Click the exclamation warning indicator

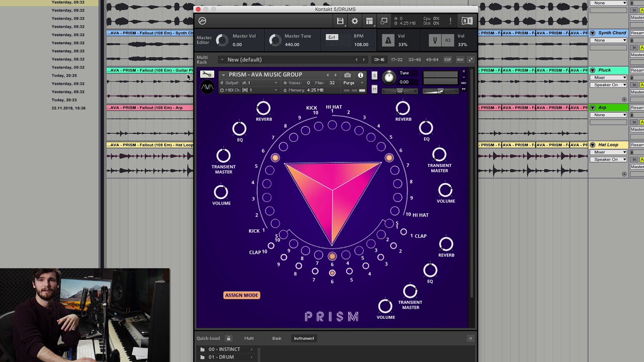pyautogui.click(x=450, y=21)
